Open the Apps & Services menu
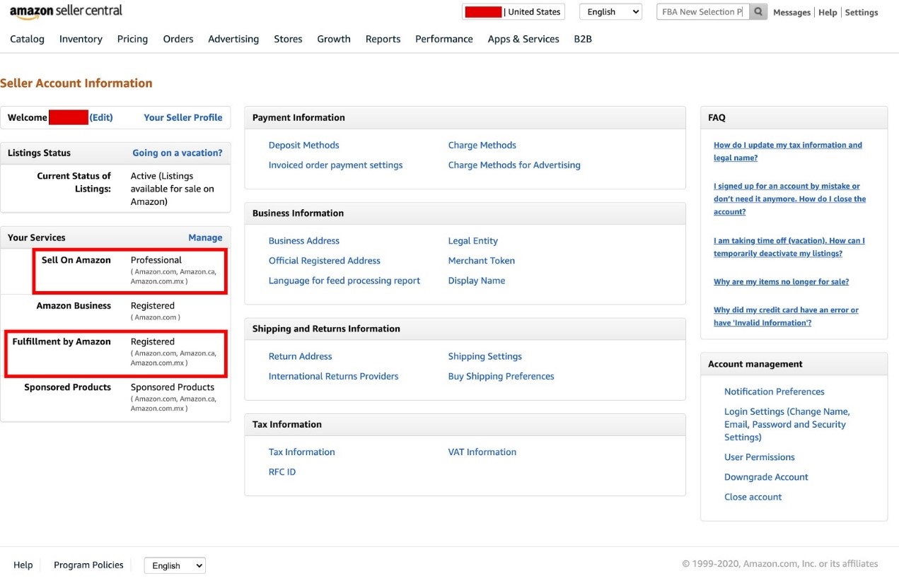 pos(523,39)
